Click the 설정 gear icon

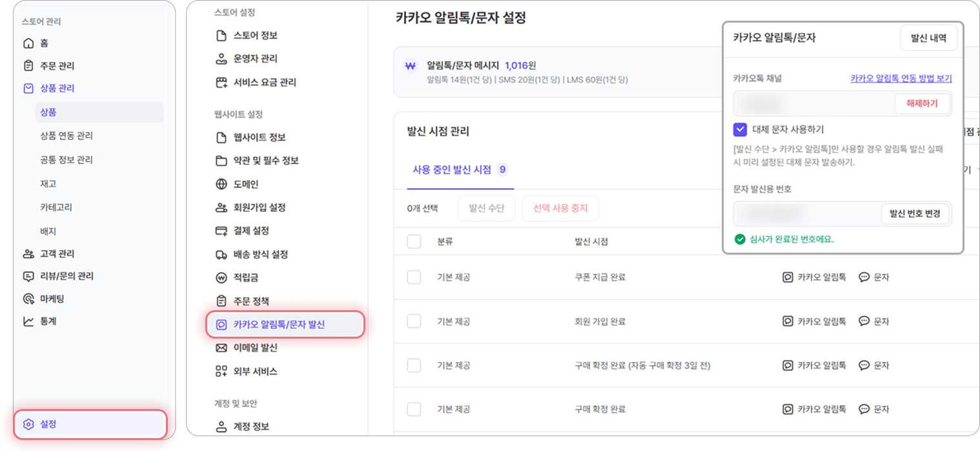(x=28, y=425)
